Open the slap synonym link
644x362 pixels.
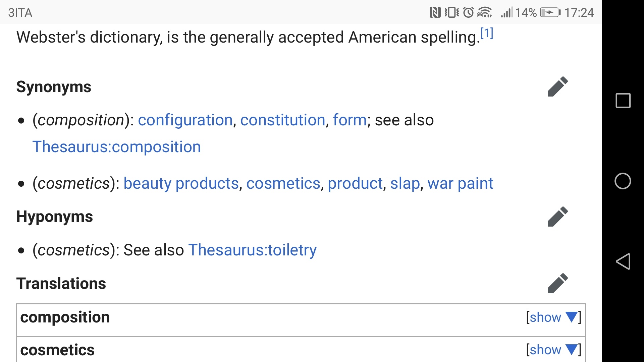pos(405,183)
